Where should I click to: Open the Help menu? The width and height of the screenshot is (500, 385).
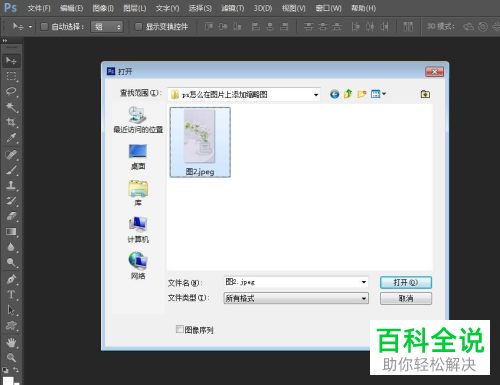point(363,8)
